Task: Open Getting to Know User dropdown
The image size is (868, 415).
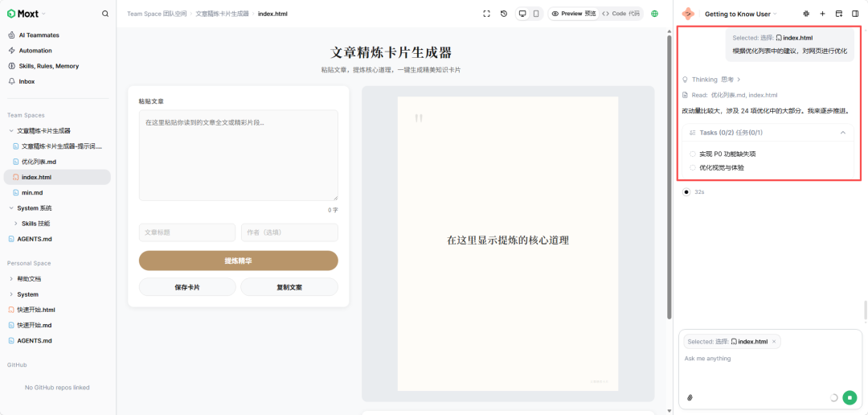Action: pyautogui.click(x=741, y=14)
